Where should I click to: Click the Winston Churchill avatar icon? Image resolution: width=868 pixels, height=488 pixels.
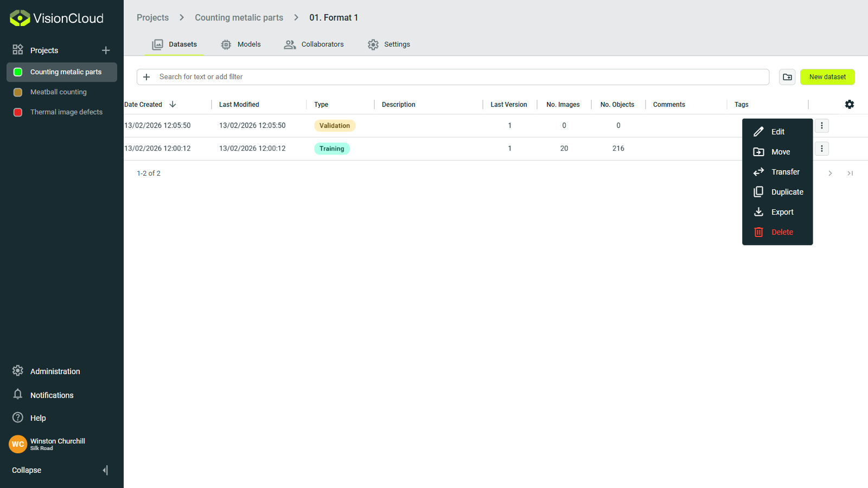pyautogui.click(x=18, y=444)
